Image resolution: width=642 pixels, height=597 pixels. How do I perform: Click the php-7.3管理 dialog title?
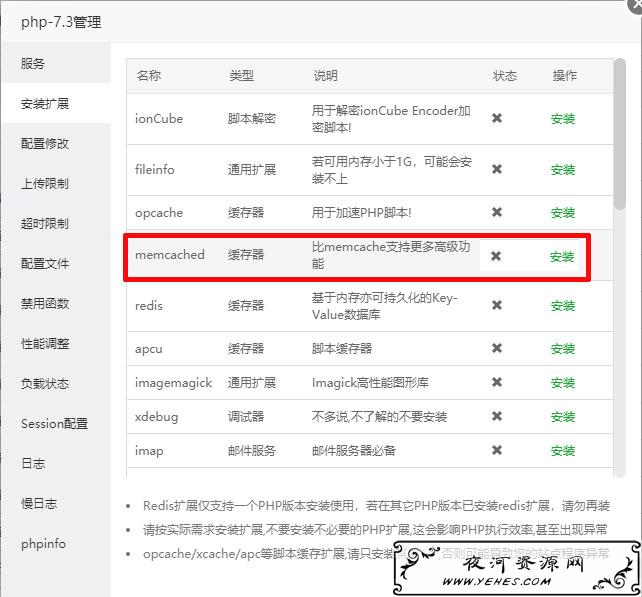(61, 22)
